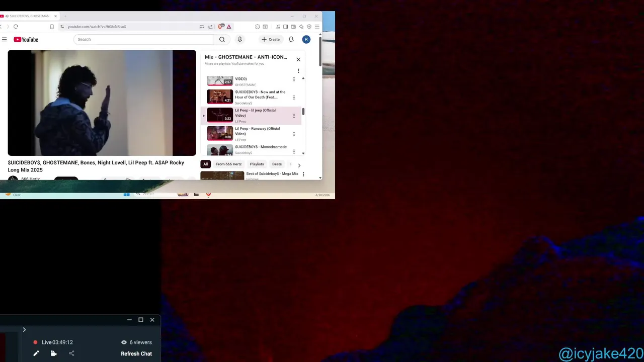This screenshot has width=644, height=362.
Task: Reload the page in the browser
Action: pos(16,27)
